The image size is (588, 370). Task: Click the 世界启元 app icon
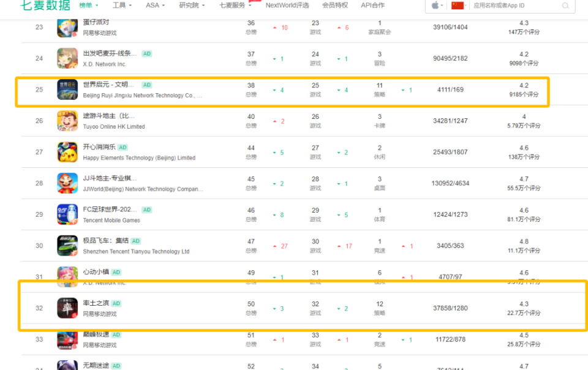click(x=67, y=90)
